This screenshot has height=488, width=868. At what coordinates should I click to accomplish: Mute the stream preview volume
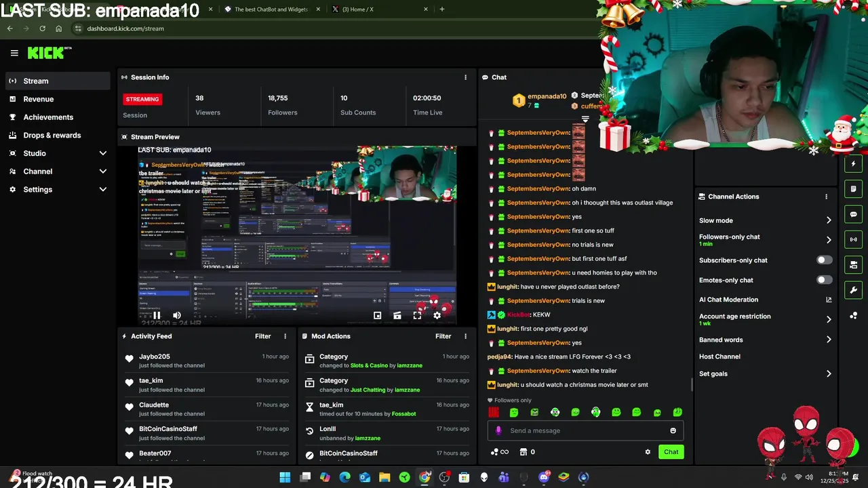pyautogui.click(x=177, y=315)
